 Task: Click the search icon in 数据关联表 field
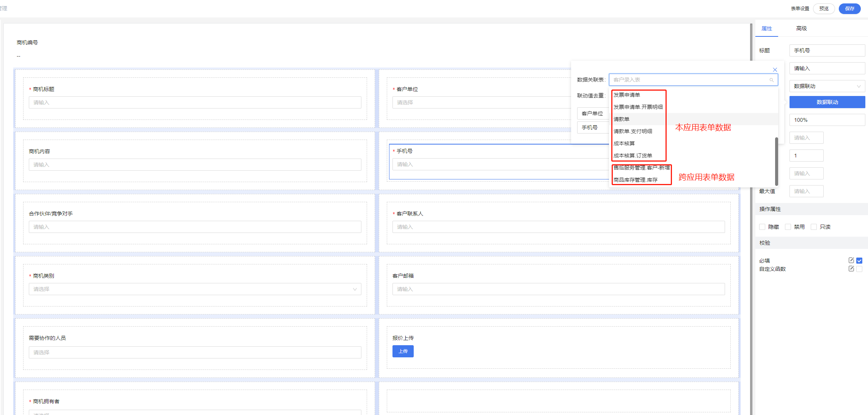click(771, 80)
